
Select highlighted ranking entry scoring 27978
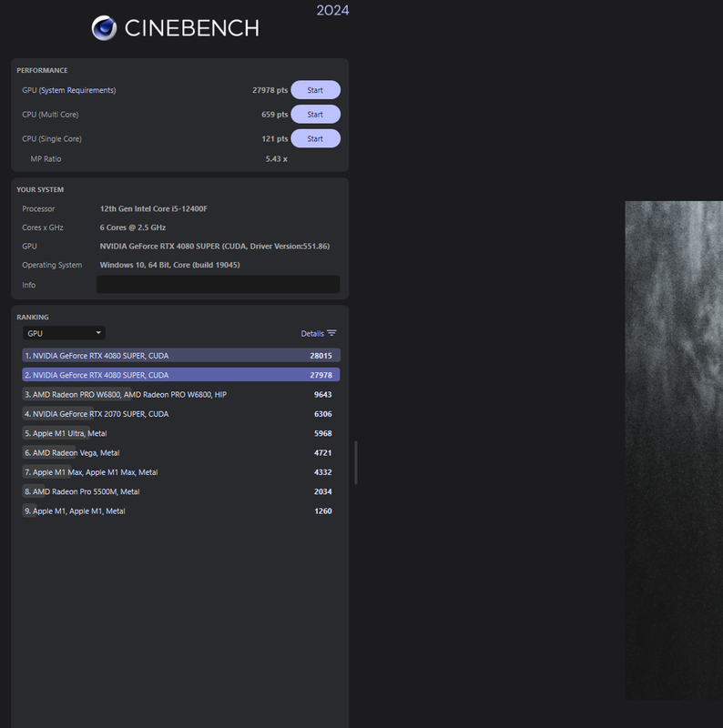pos(181,375)
